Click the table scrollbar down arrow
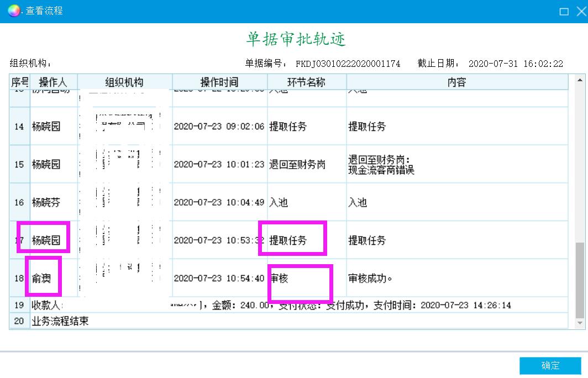Image resolution: width=588 pixels, height=378 pixels. [580, 323]
